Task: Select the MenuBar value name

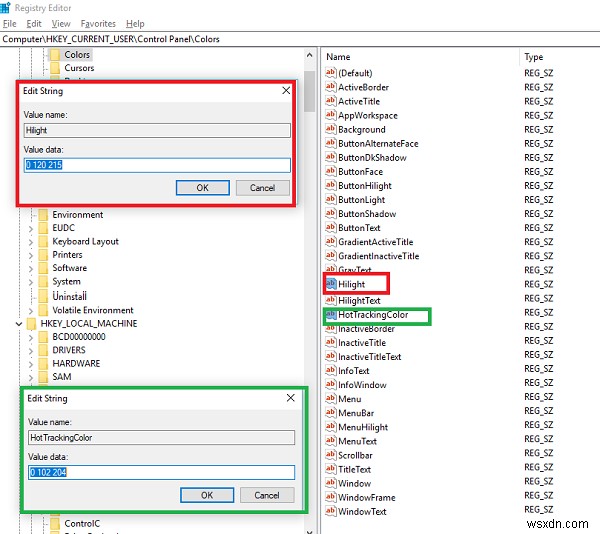Action: click(x=356, y=413)
